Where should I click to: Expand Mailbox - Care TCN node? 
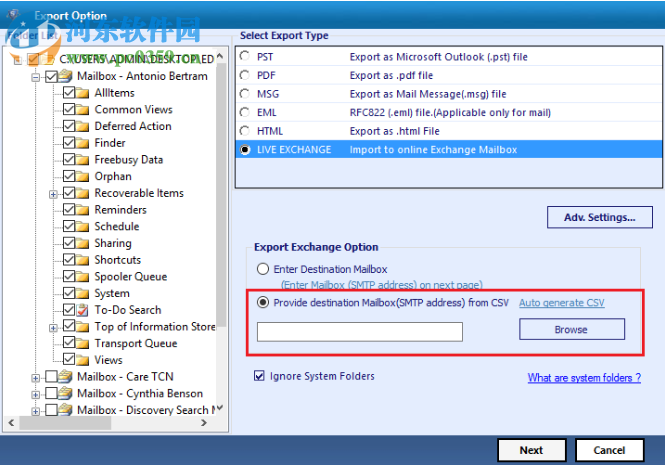point(36,378)
